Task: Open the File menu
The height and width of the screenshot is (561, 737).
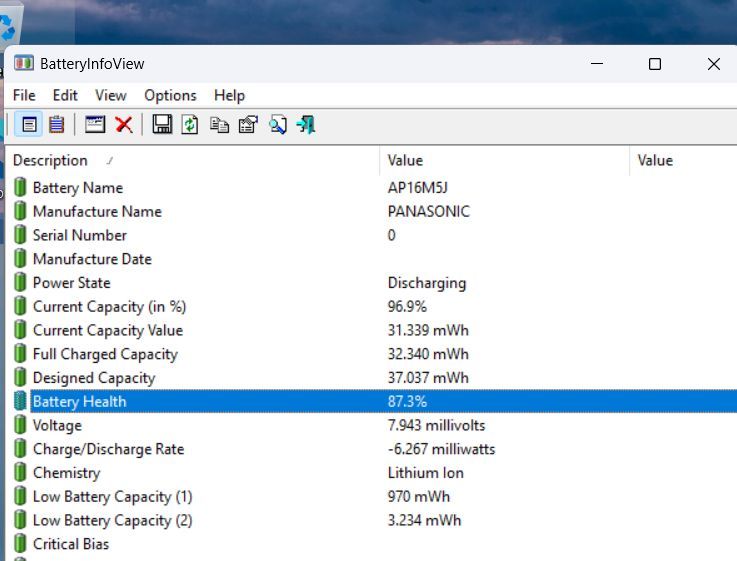Action: [x=24, y=95]
